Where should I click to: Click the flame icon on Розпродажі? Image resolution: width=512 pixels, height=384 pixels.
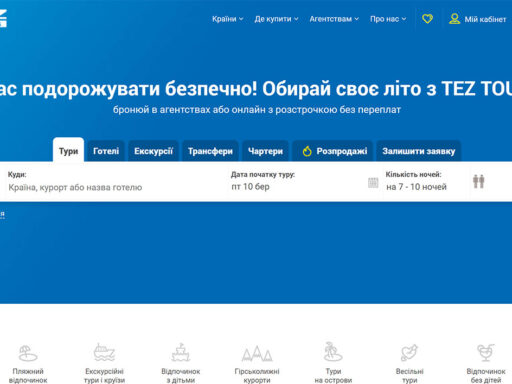307,151
